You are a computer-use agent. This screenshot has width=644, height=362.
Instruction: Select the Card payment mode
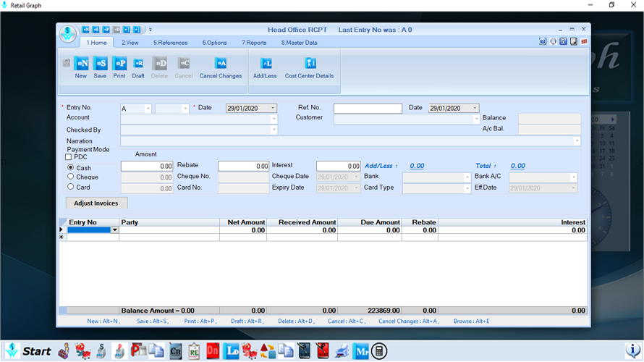point(71,187)
